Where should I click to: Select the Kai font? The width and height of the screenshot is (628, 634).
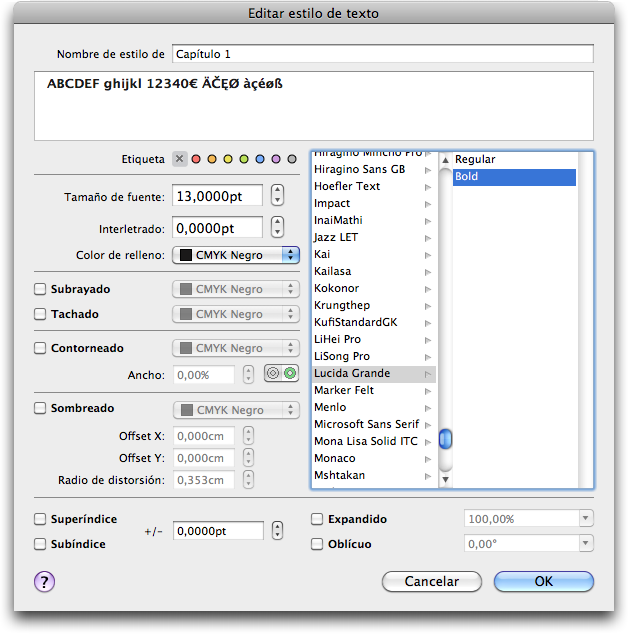click(374, 254)
